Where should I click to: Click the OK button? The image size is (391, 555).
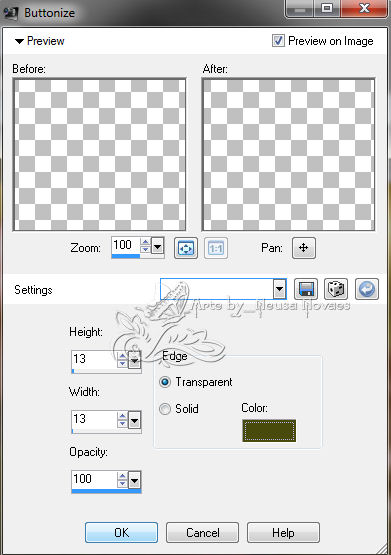tap(121, 532)
